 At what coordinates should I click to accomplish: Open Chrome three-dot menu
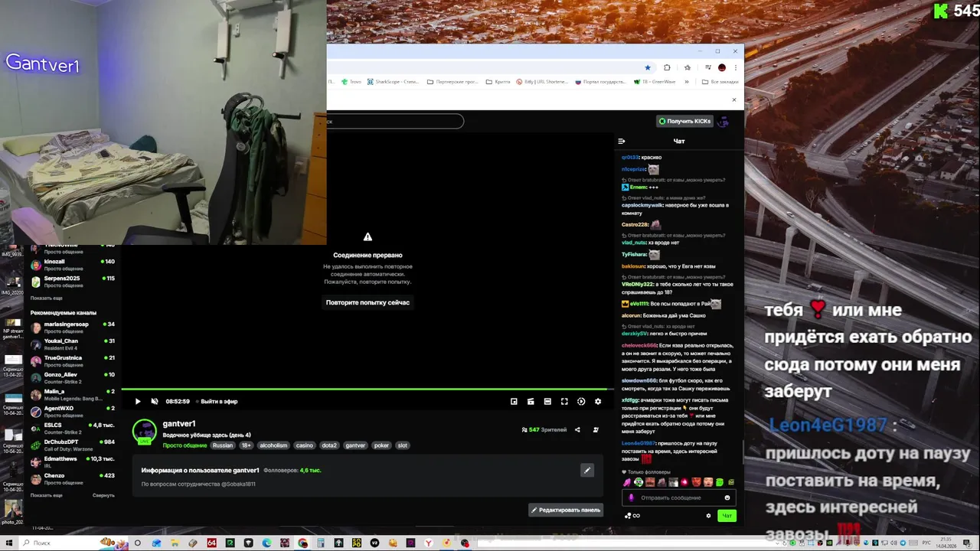tap(735, 67)
